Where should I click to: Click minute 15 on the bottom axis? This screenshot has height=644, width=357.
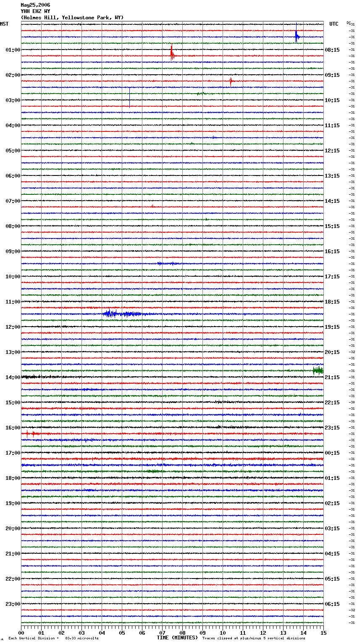(323, 633)
